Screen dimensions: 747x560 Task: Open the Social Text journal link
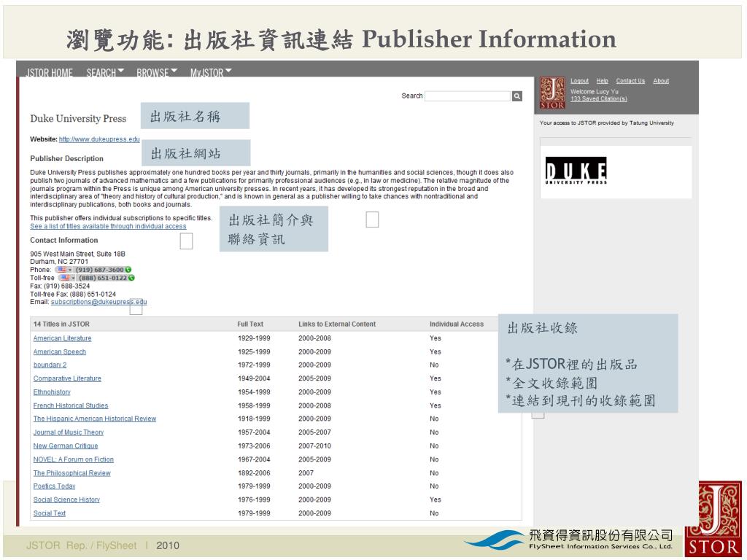pos(50,513)
